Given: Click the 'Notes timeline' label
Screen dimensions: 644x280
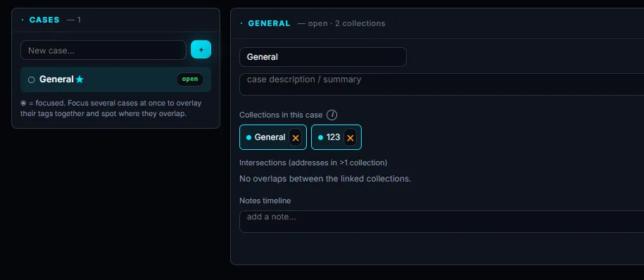Looking at the screenshot, I should point(265,201).
